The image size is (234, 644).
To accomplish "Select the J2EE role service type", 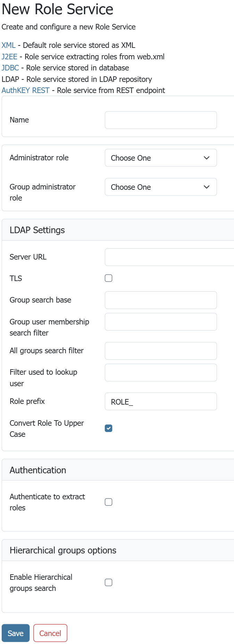I will [x=9, y=57].
